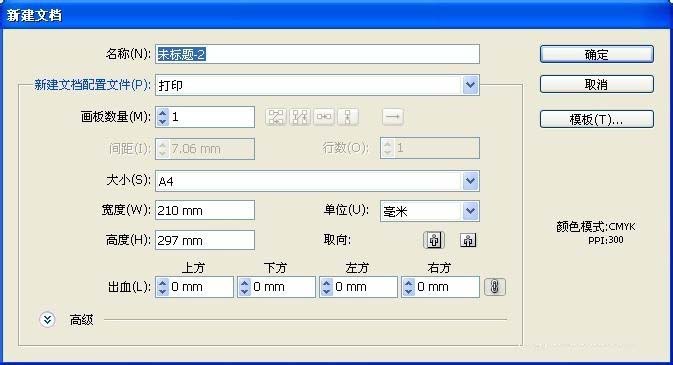This screenshot has height=365, width=673.
Task: Open the 新建文档配置文件 dropdown showing 打印
Action: point(317,85)
